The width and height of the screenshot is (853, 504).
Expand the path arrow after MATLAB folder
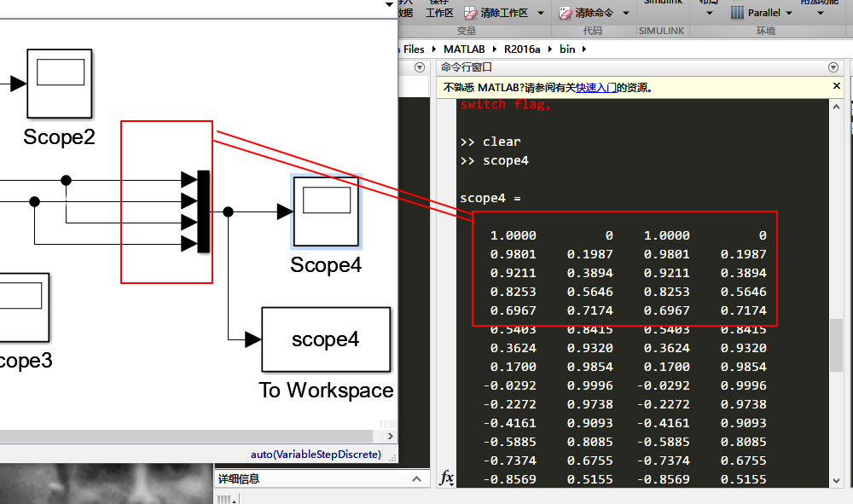(495, 49)
